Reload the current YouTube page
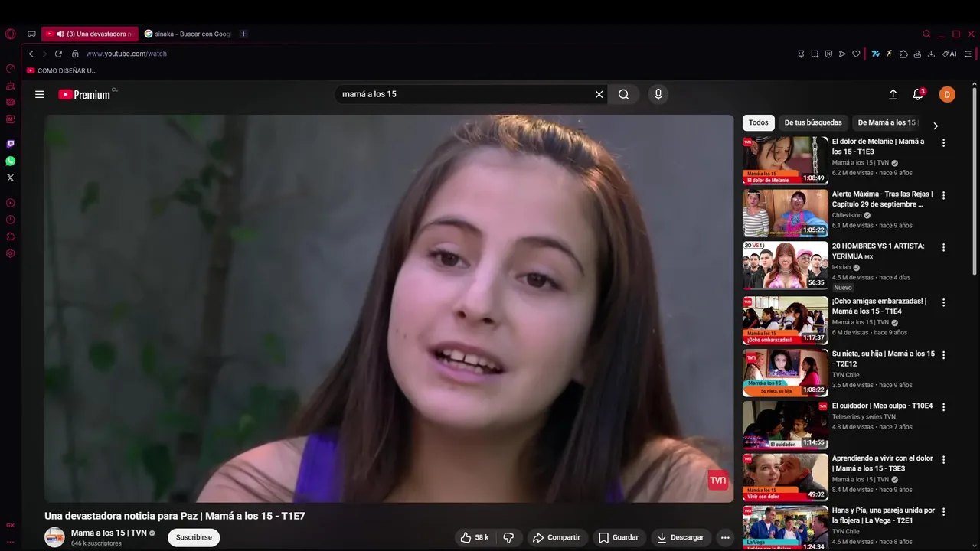 click(58, 54)
